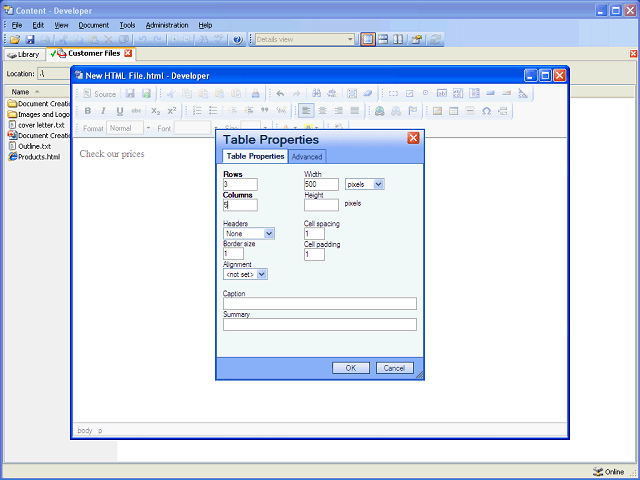Viewport: 640px width, 480px height.
Task: Switch to the Advanced tab in dialog
Action: point(307,156)
